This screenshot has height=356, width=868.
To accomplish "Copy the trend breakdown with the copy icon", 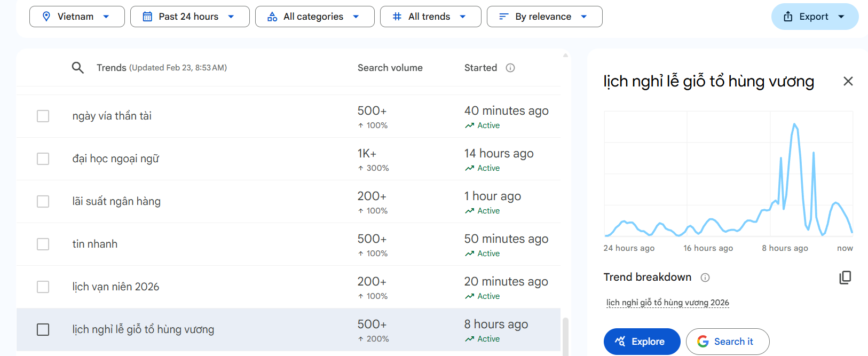I will (845, 278).
